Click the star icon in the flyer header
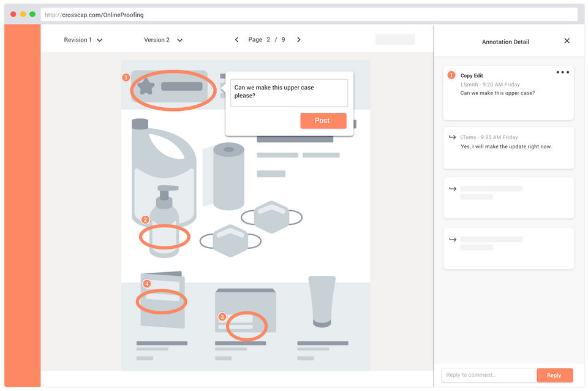This screenshot has width=588, height=391. point(146,87)
